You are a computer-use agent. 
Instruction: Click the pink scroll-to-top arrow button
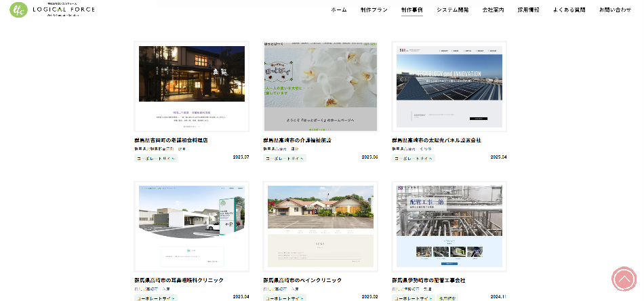(x=623, y=280)
